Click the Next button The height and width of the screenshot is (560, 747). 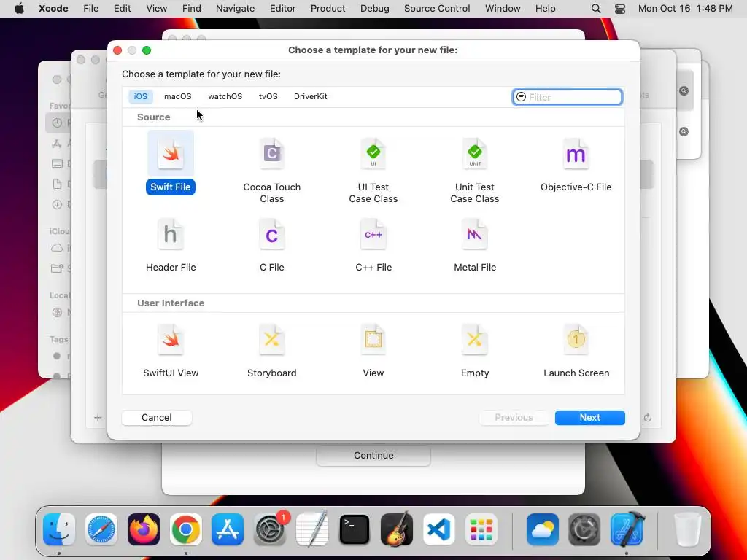pos(589,418)
